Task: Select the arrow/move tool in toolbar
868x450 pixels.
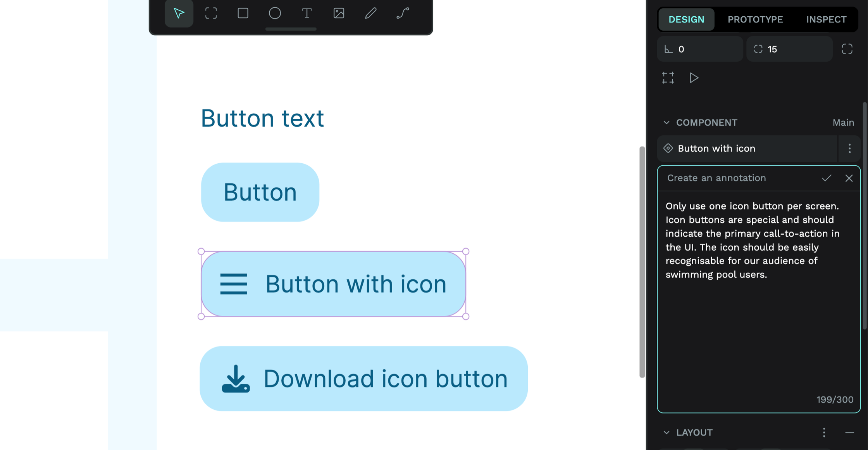Action: point(178,13)
